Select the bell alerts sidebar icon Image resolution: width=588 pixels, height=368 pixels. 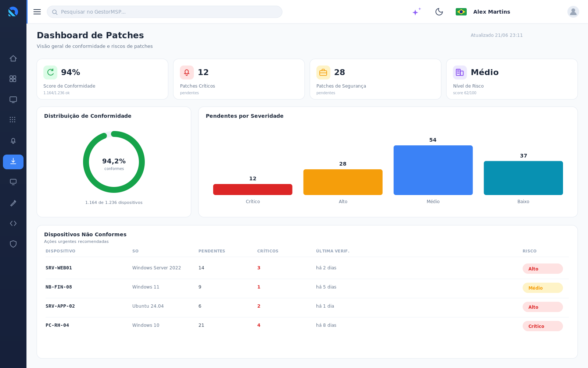13,141
